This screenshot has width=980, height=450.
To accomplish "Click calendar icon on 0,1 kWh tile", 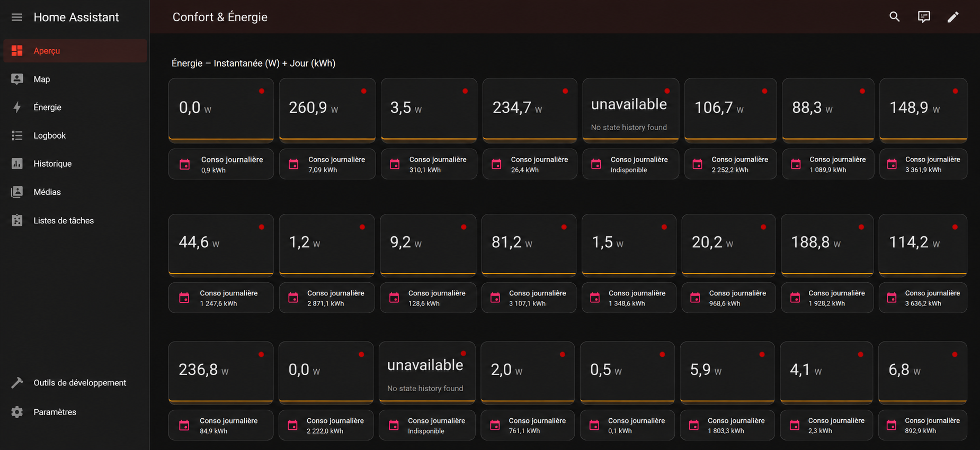I will (x=594, y=425).
